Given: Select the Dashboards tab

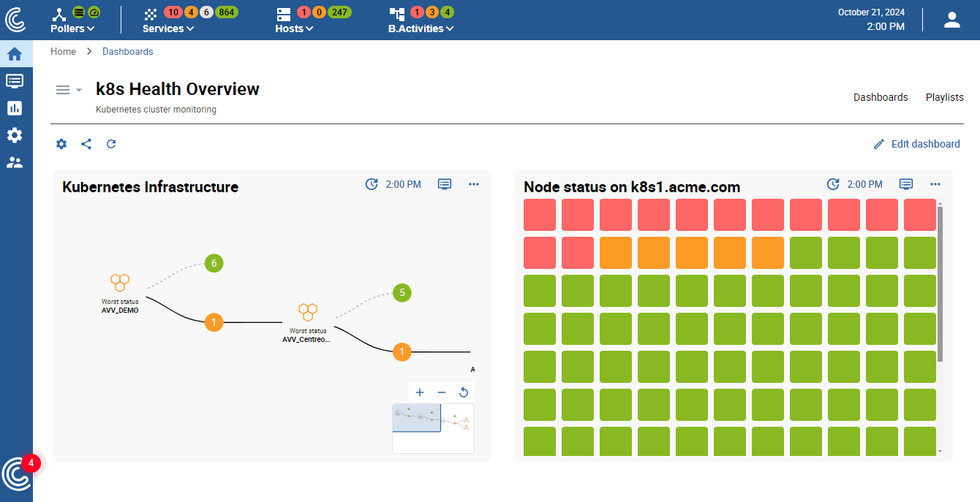Looking at the screenshot, I should pyautogui.click(x=881, y=96).
